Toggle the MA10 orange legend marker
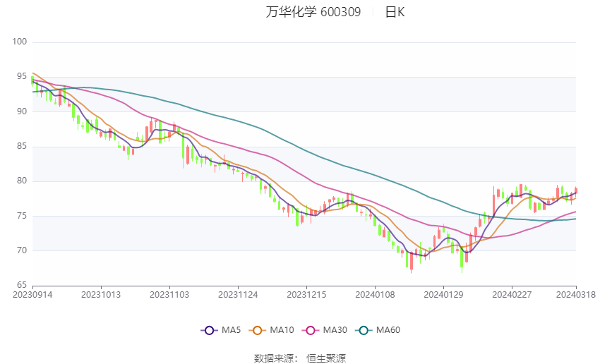 [x=258, y=330]
